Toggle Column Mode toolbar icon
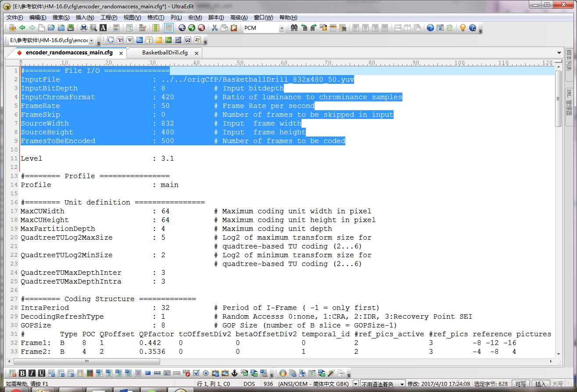 click(x=156, y=28)
